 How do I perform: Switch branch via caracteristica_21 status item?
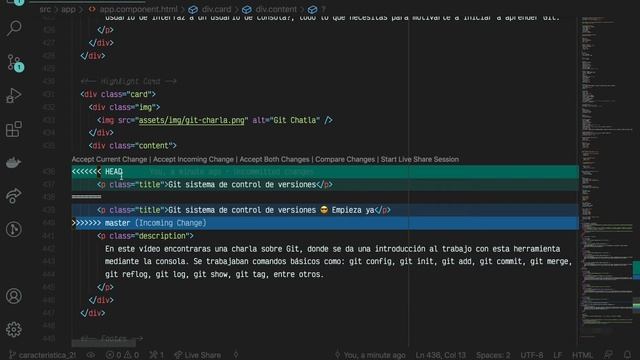point(42,355)
